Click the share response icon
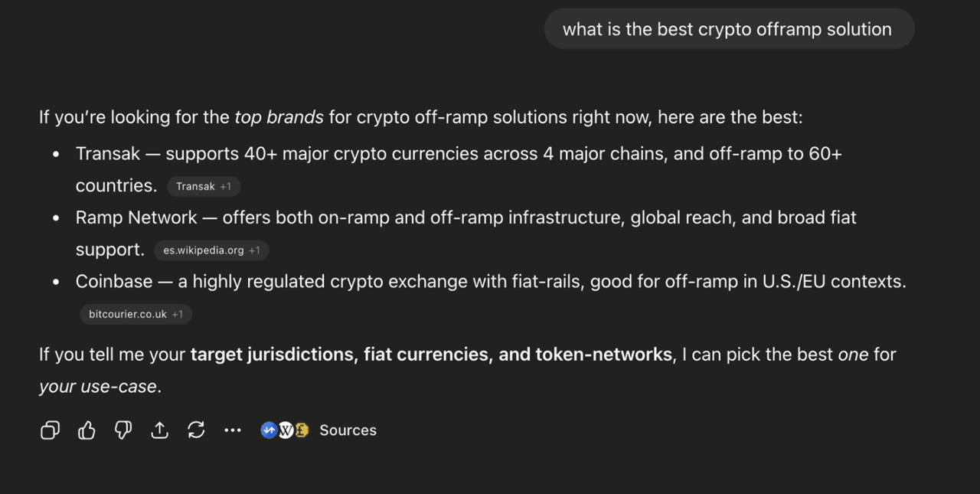This screenshot has width=980, height=494. 159,430
